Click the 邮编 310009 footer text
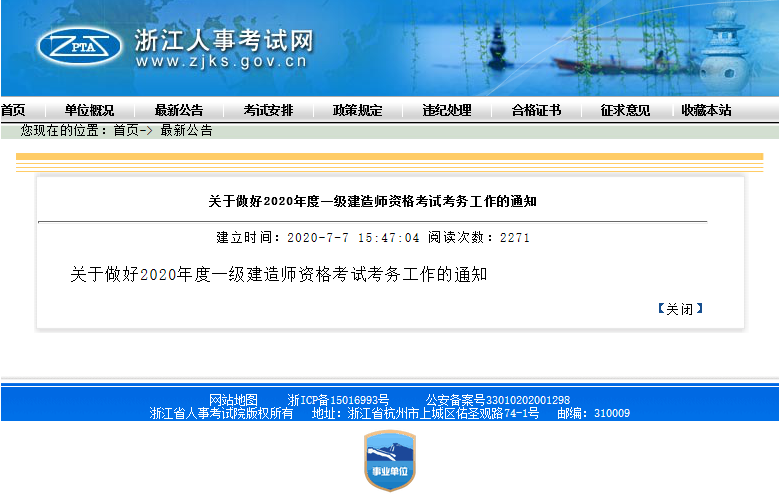780x495 pixels. (593, 413)
